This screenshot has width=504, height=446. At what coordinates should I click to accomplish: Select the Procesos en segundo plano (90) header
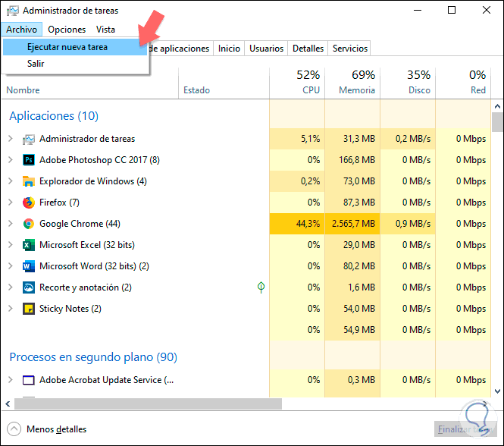(x=93, y=357)
